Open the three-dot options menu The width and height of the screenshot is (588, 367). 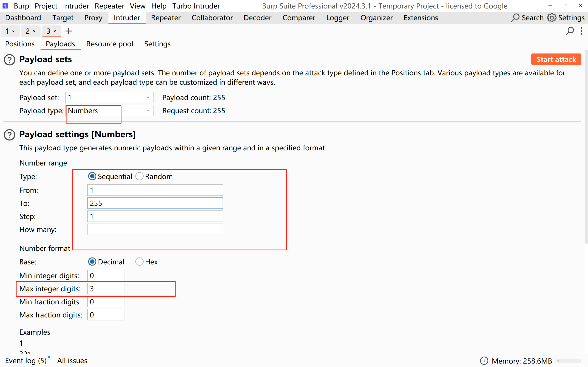pos(581,31)
